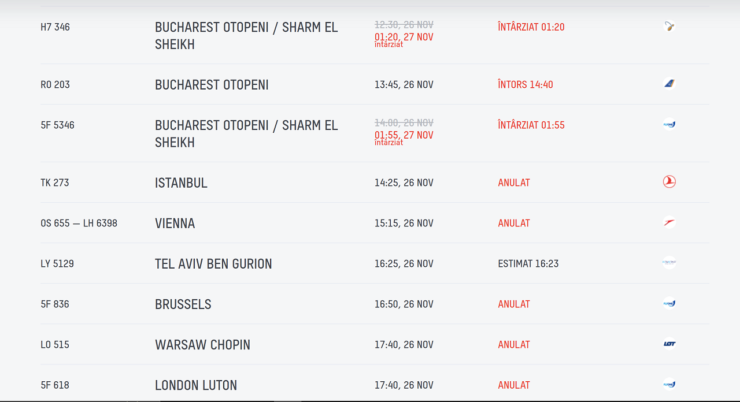Select the TEL AVIV BEN GURION flight

tap(213, 264)
